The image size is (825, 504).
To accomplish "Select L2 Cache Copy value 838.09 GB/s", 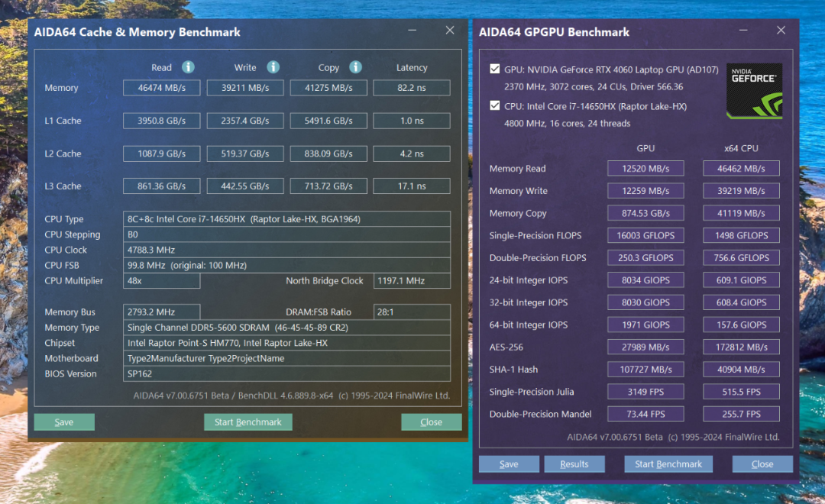I will click(328, 153).
